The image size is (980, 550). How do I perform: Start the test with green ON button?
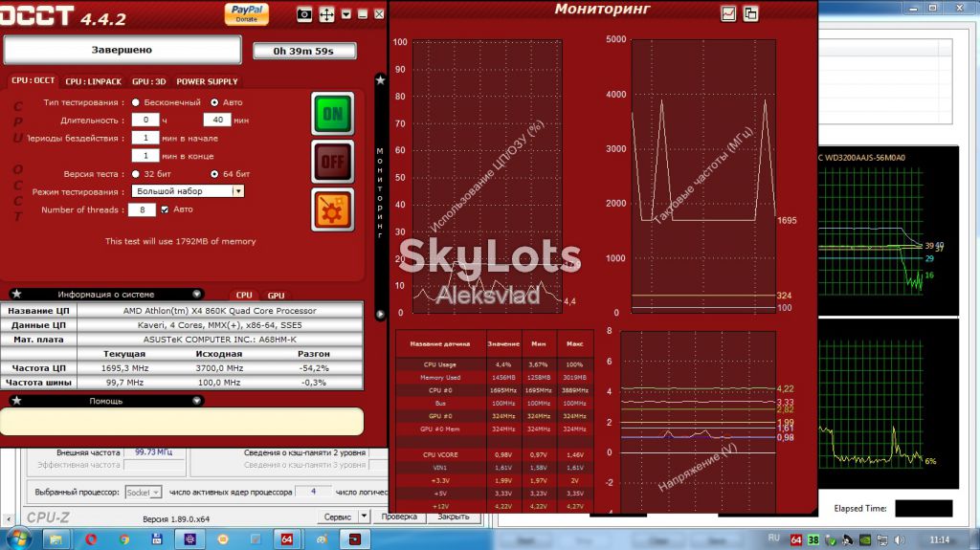pyautogui.click(x=332, y=113)
